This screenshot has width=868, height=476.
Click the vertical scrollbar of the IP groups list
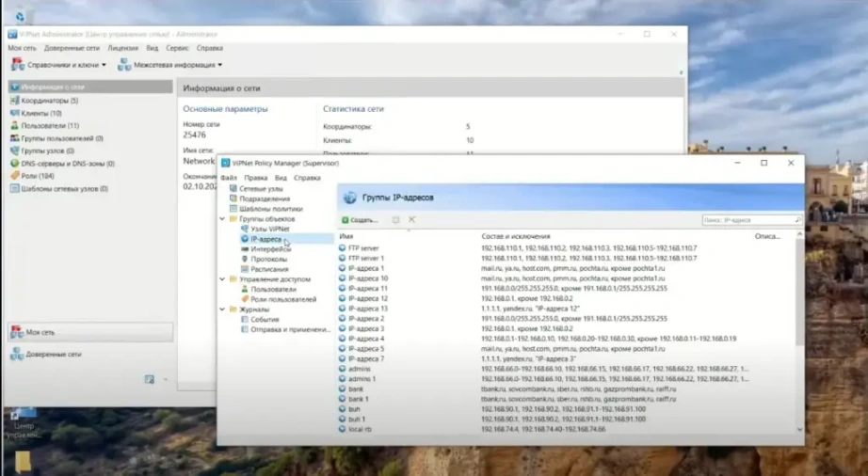click(x=799, y=293)
